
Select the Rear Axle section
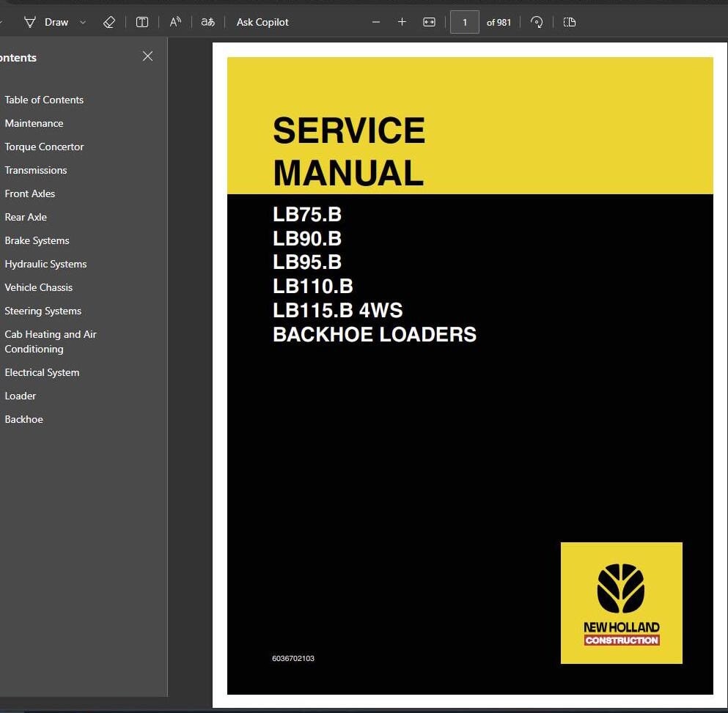(26, 217)
